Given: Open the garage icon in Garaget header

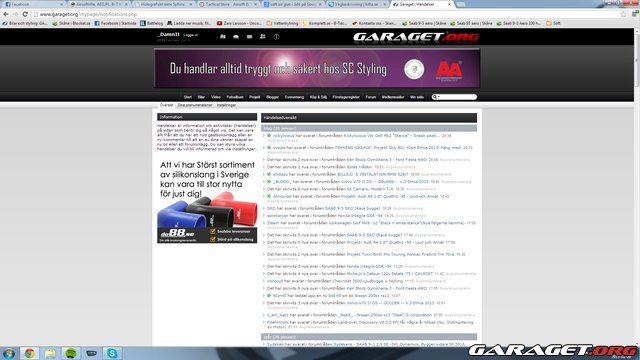Looking at the screenshot, I should [x=222, y=37].
